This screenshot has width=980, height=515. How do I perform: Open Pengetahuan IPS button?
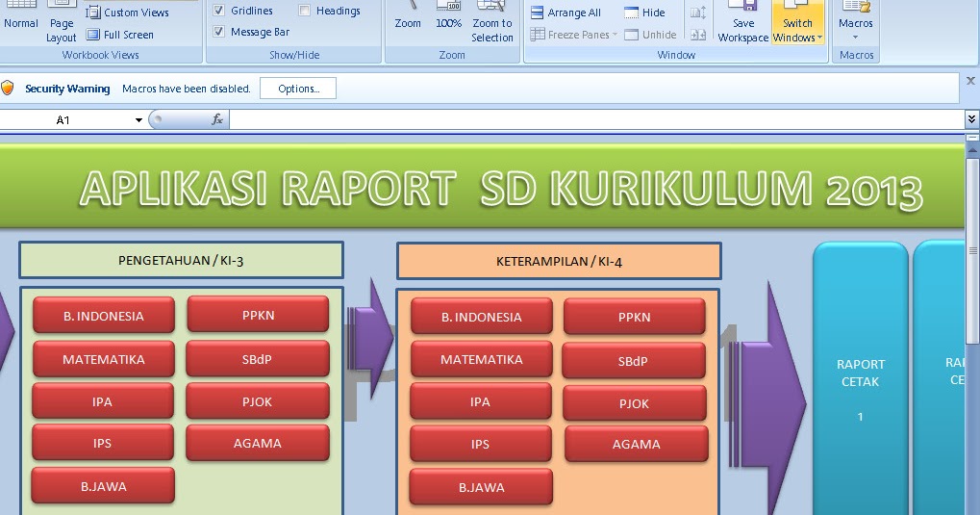point(103,443)
